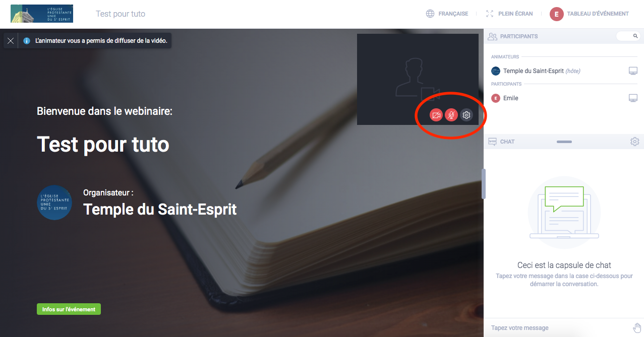Click screen icon next to Emile
The width and height of the screenshot is (644, 337).
633,98
